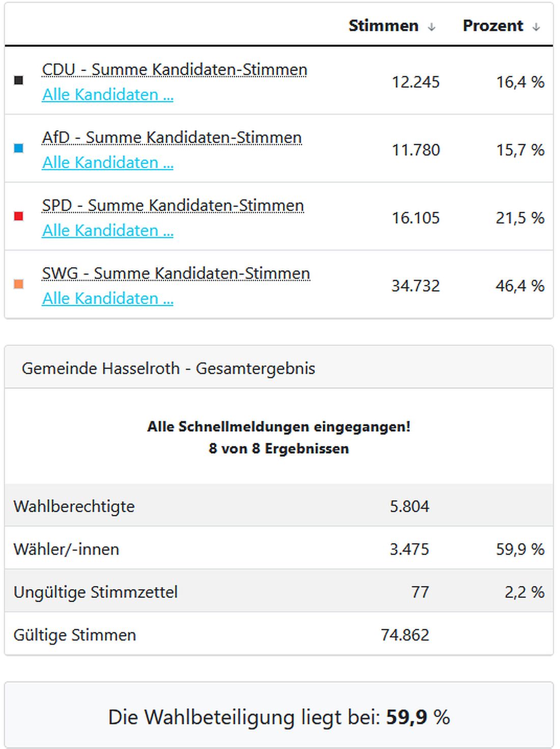Select the SPD Summe Kandidaten-Stimmen entry
This screenshot has height=749, width=560.
point(172,205)
